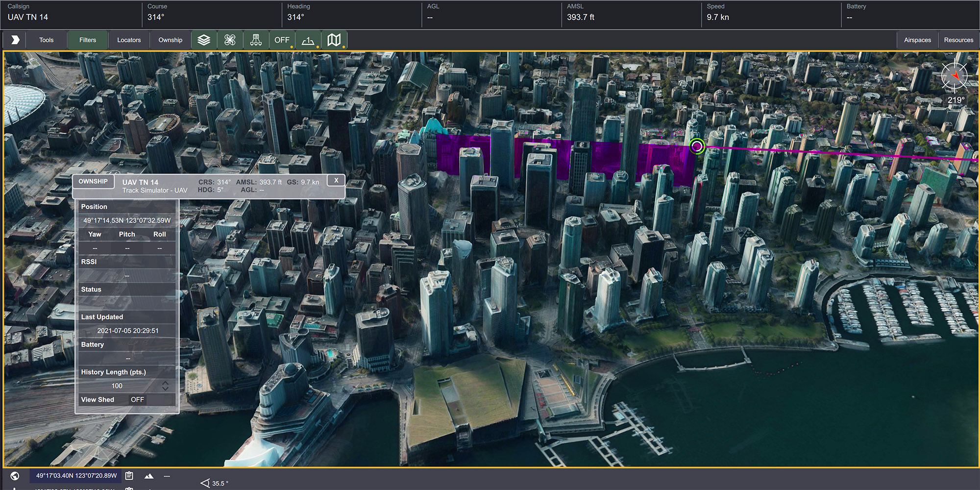Click the drone quadcopter filter icon

click(230, 40)
